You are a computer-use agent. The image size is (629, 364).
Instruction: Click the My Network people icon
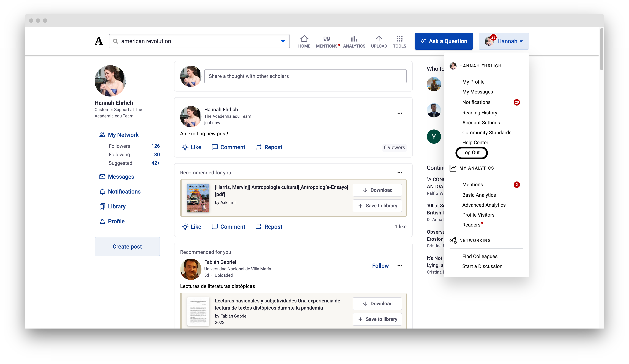coord(102,134)
